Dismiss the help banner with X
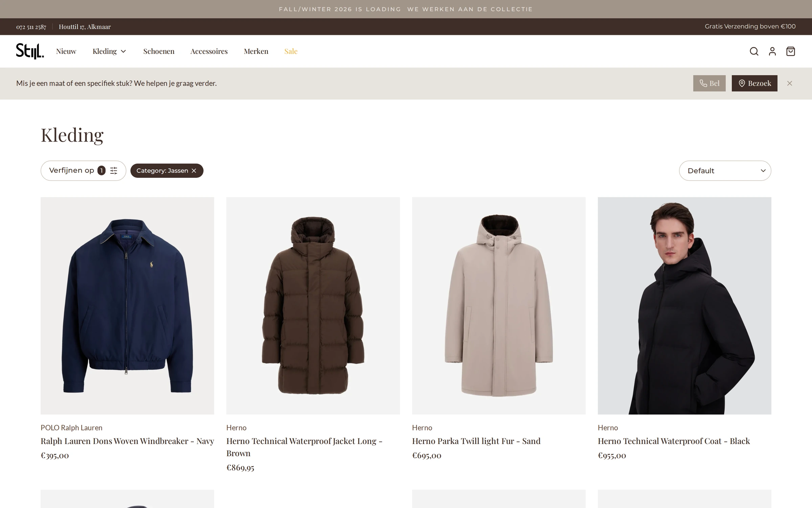The width and height of the screenshot is (812, 508). coord(790,83)
